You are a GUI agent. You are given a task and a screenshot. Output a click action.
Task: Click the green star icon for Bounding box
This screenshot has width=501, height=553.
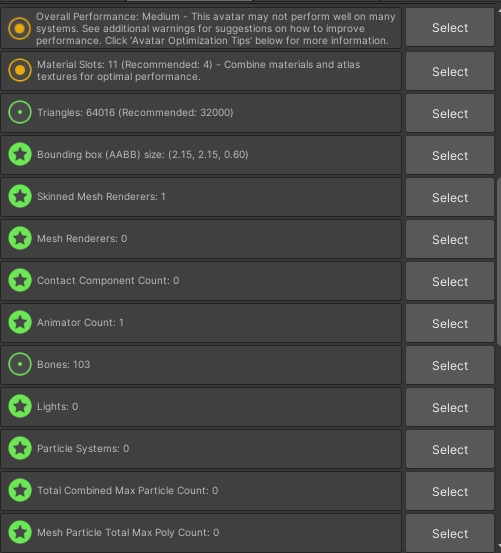click(x=20, y=154)
